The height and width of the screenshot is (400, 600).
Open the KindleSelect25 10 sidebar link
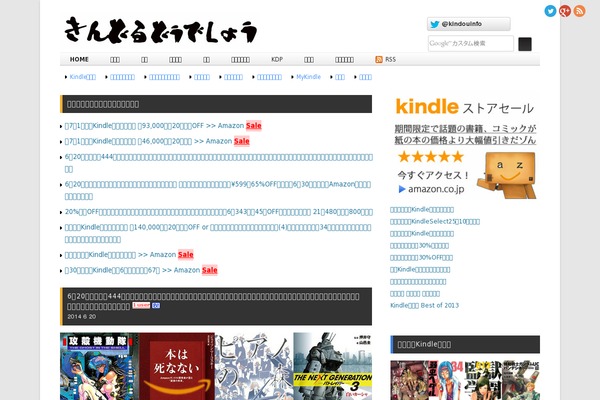point(435,222)
